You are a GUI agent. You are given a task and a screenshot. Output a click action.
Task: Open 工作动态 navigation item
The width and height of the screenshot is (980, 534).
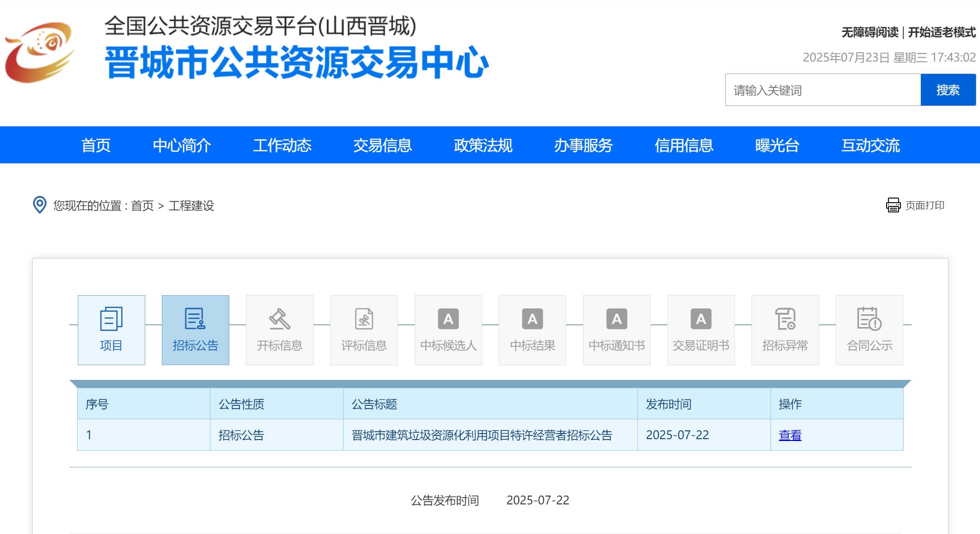click(x=282, y=145)
